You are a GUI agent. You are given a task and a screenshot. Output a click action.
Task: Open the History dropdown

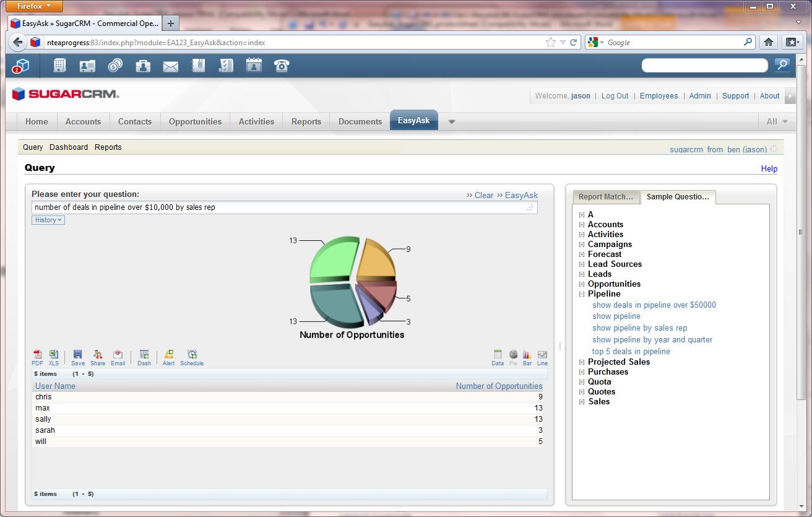coord(48,220)
